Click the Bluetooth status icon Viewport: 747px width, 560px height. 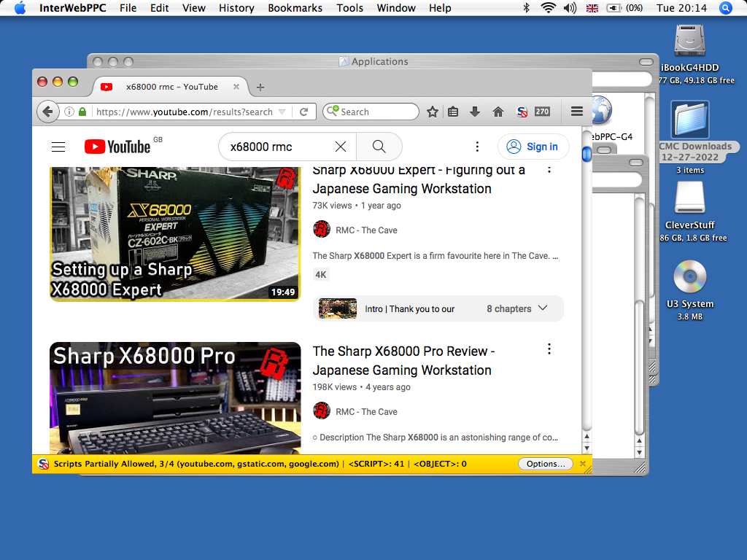tap(527, 7)
